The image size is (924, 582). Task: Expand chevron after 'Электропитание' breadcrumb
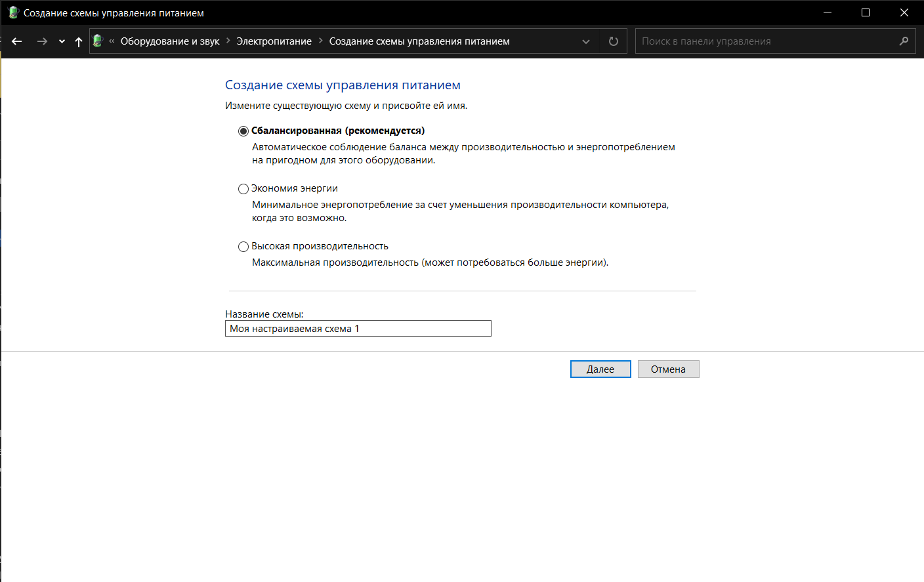(321, 41)
